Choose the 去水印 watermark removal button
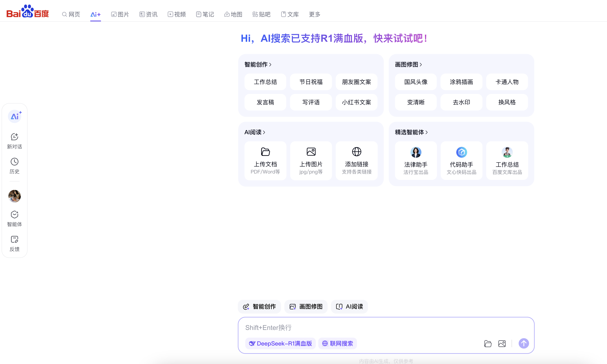The height and width of the screenshot is (364, 607). pyautogui.click(x=461, y=102)
